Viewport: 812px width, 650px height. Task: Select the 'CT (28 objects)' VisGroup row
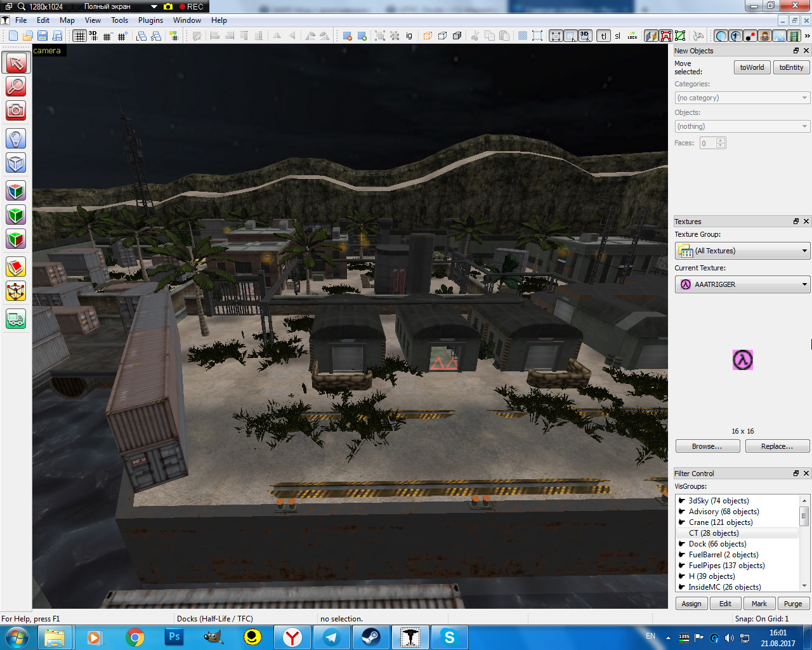pyautogui.click(x=738, y=533)
